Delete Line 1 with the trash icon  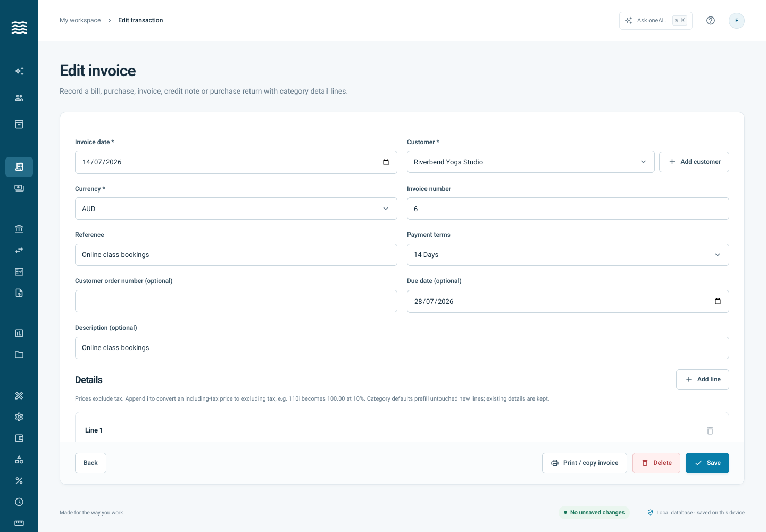[x=710, y=430]
